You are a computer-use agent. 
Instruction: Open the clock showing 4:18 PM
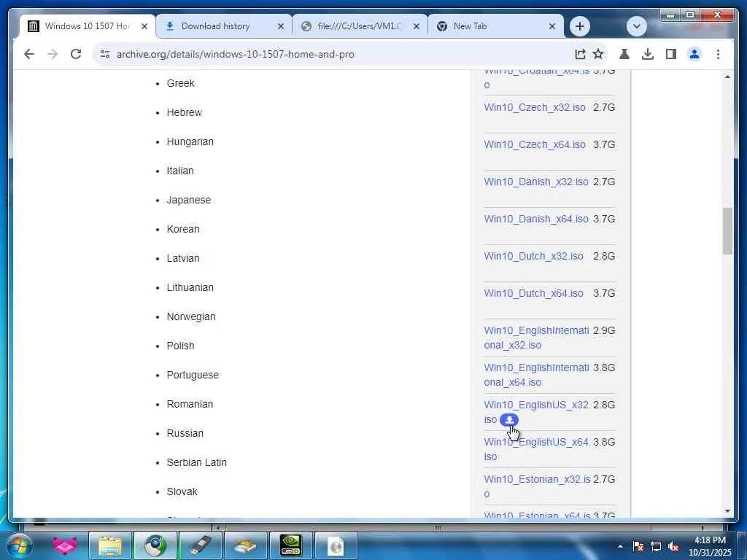click(x=710, y=546)
